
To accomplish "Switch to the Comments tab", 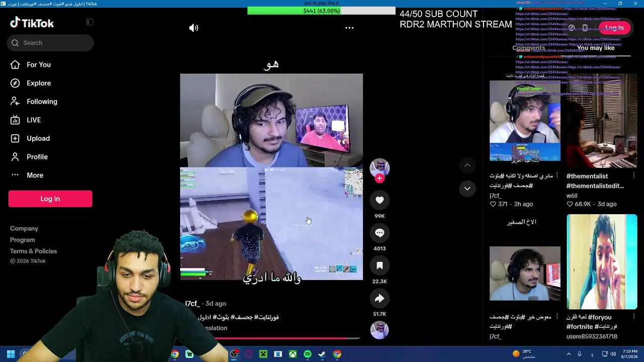I will point(528,48).
